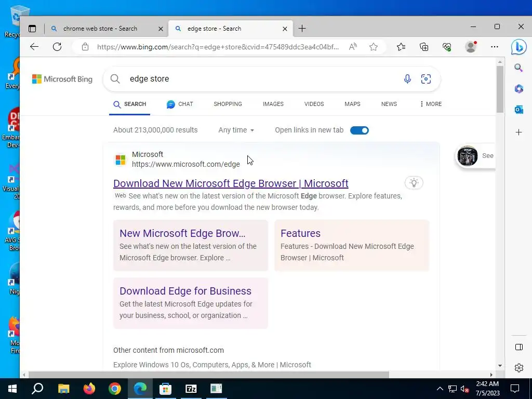Launch Firefox from the taskbar
Screen dimensions: 532x399
89,389
